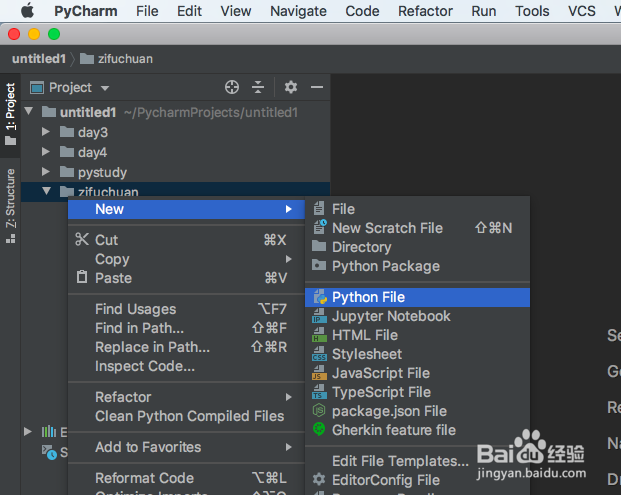Hide the Project panel with minus icon

click(317, 87)
